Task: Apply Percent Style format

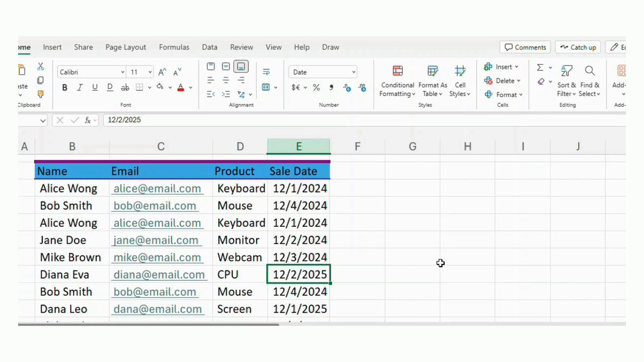Action: (x=316, y=87)
